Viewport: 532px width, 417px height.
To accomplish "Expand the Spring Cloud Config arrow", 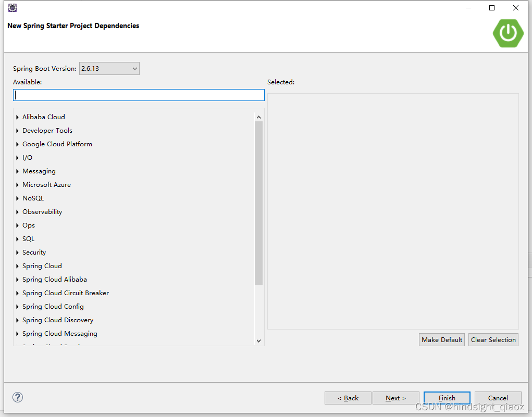I will point(17,307).
